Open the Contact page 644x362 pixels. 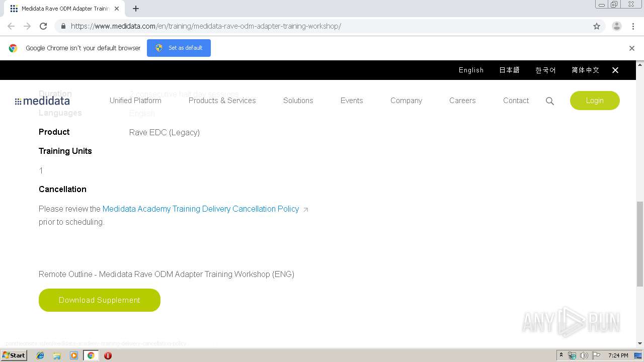coord(516,101)
